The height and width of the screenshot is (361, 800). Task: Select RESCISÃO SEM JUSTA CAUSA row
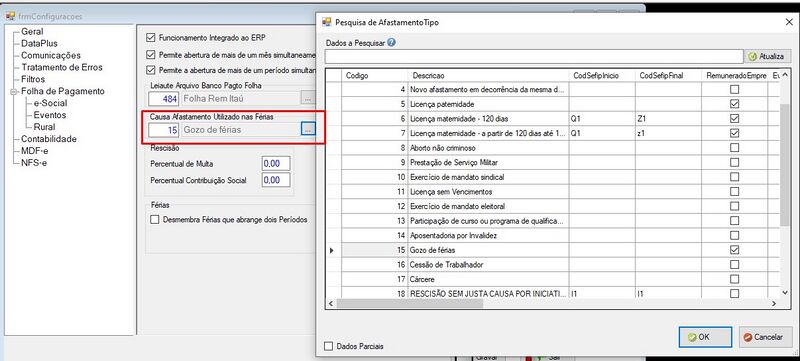[554, 294]
